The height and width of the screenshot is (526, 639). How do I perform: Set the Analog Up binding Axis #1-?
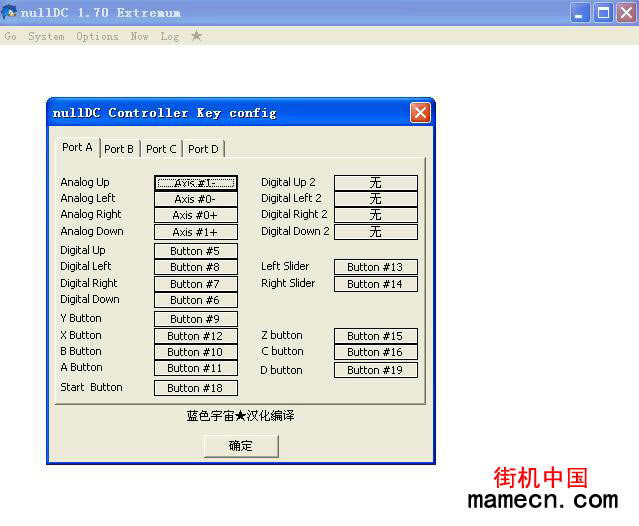coord(196,183)
